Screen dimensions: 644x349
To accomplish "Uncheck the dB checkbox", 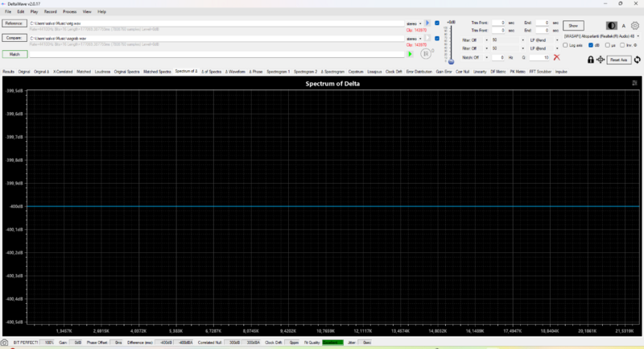I will coord(589,46).
